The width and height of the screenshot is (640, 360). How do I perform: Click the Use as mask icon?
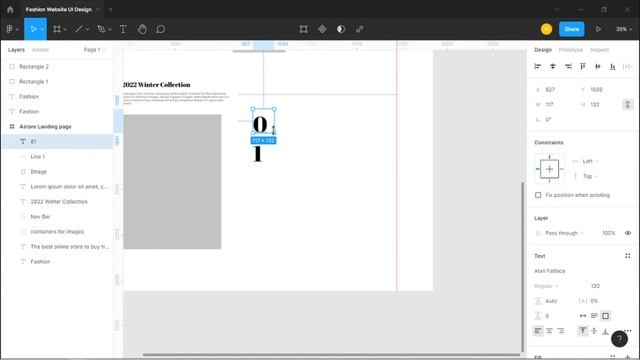[341, 29]
